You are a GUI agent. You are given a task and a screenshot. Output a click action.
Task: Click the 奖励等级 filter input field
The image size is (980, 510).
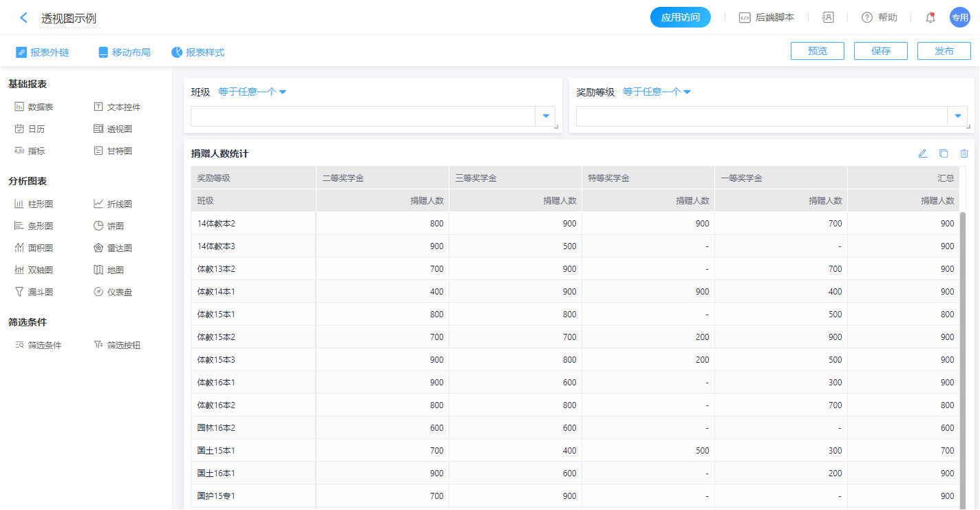761,116
